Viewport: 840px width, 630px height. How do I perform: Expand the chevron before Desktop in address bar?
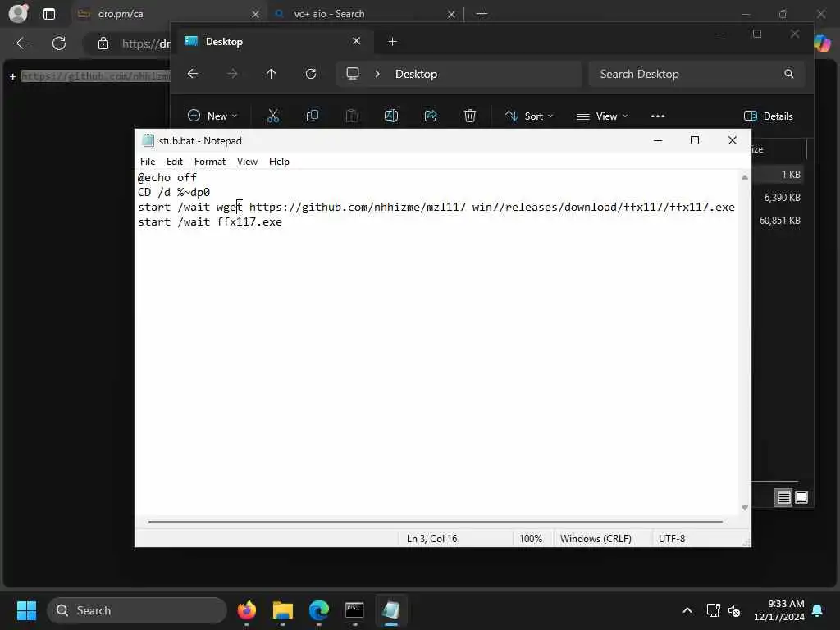click(377, 74)
